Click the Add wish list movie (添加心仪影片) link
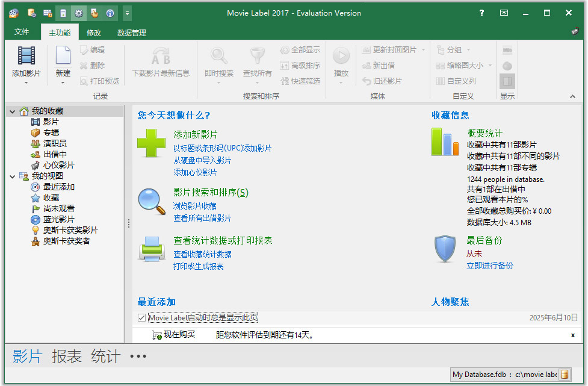Image resolution: width=588 pixels, height=386 pixels. point(195,172)
